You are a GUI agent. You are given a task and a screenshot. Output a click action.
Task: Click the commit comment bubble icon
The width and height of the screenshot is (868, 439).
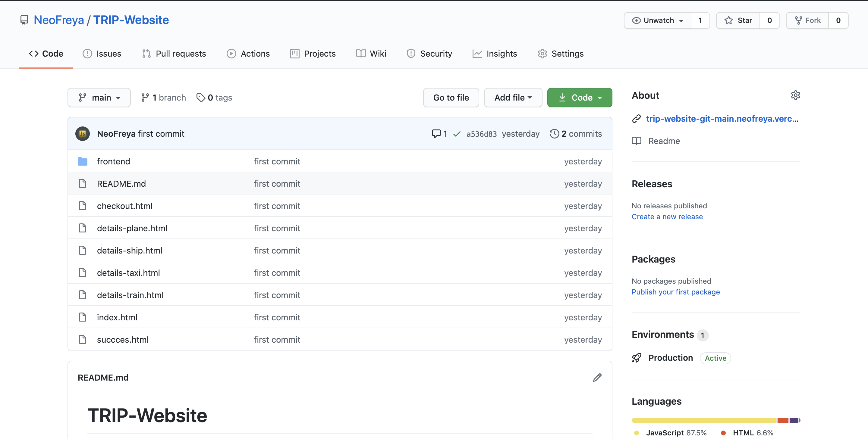pos(436,134)
